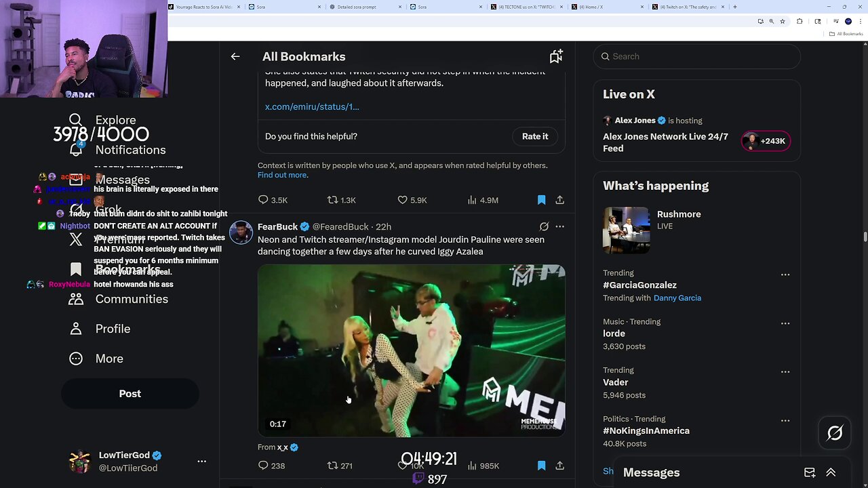Follow the Find out more link

283,175
